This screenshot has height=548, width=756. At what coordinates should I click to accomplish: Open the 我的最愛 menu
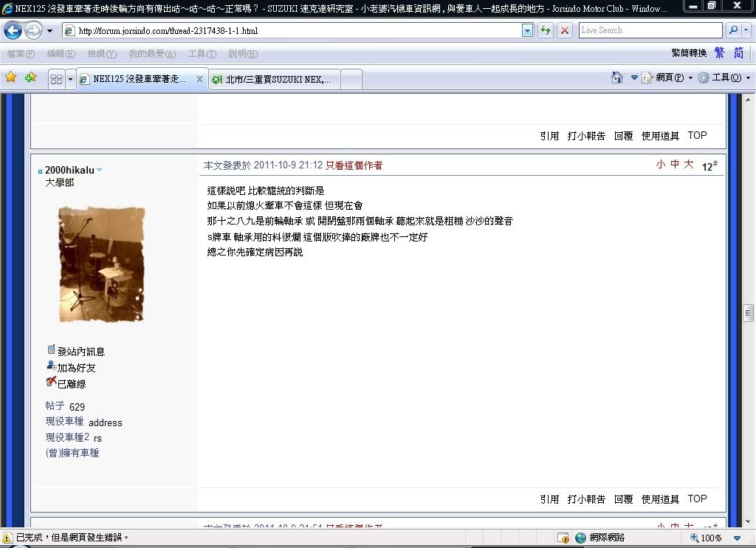(152, 54)
